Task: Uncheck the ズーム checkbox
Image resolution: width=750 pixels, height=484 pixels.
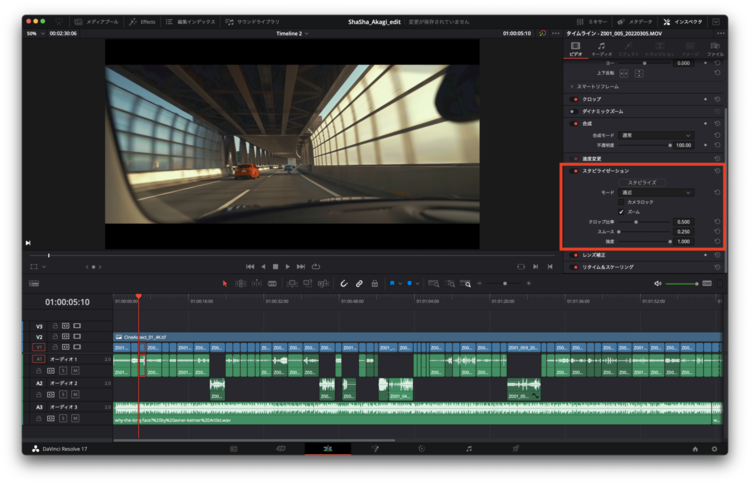Action: (621, 212)
